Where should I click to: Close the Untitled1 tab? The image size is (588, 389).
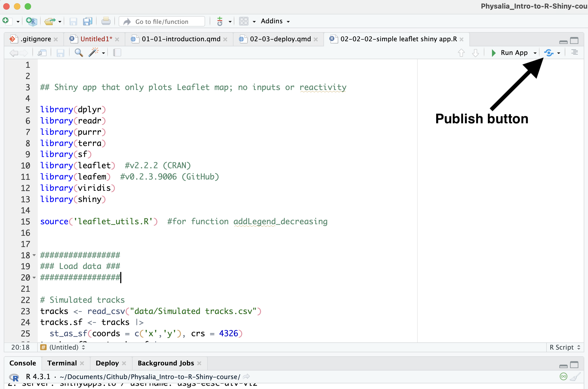tap(117, 39)
